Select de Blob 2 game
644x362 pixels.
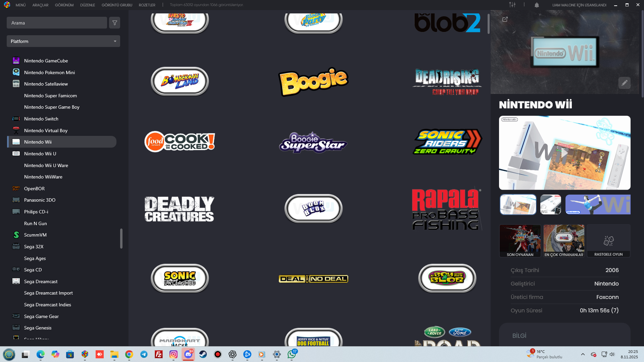click(447, 23)
